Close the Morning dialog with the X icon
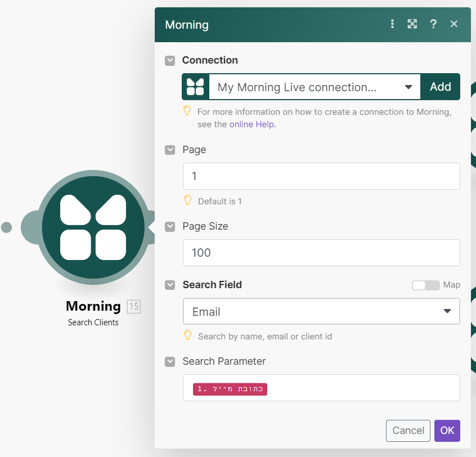 [454, 24]
